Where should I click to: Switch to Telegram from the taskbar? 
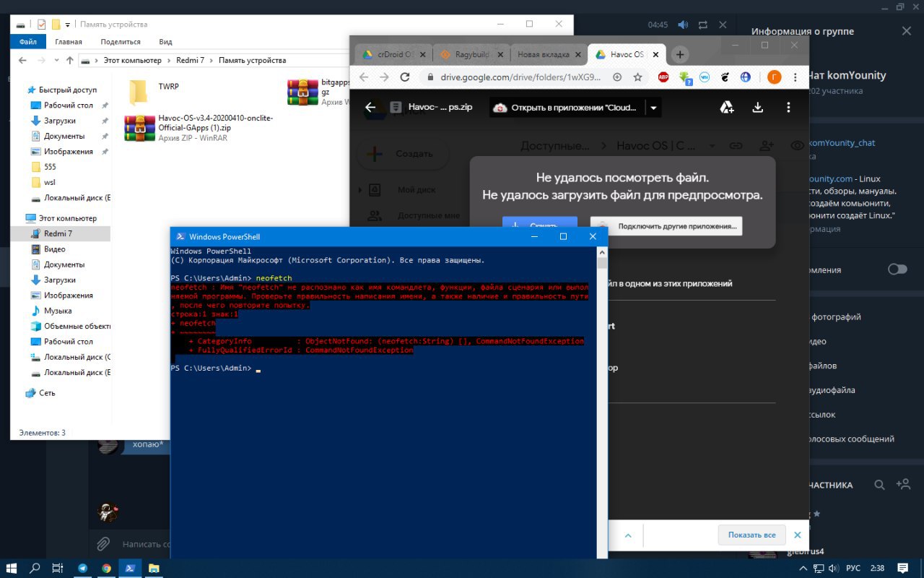point(82,569)
